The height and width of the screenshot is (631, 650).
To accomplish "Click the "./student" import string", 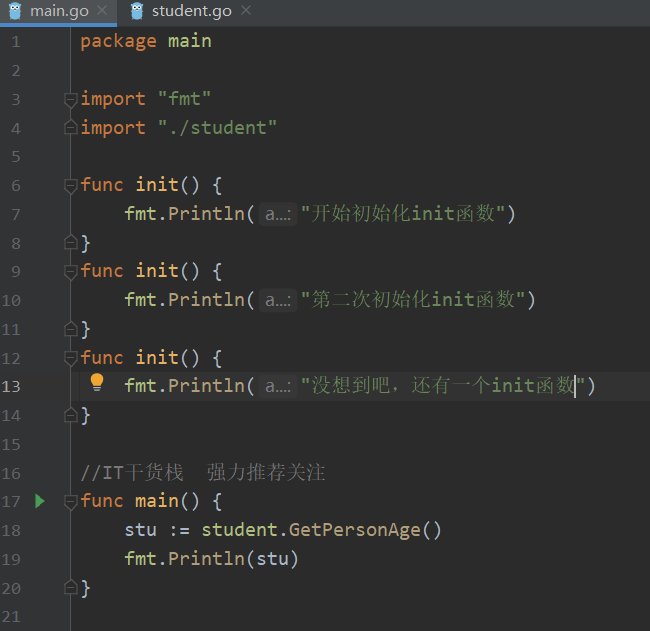I will (217, 128).
